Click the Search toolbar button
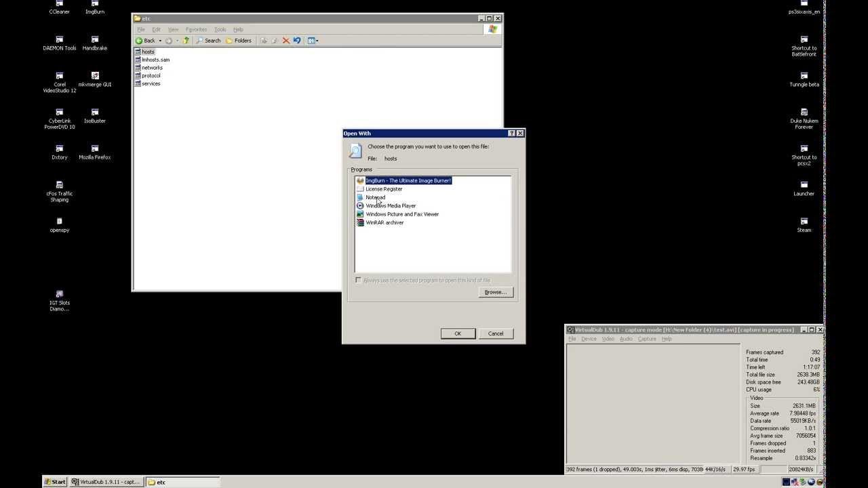 tap(208, 41)
